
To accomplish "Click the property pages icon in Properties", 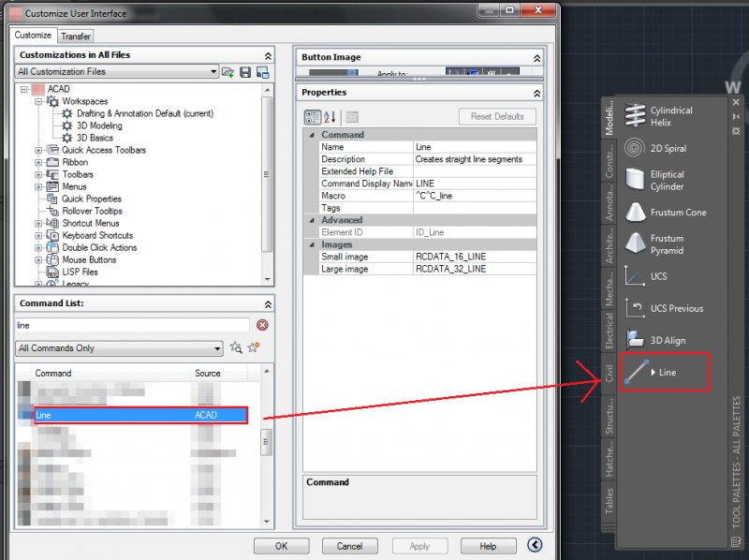I will (352, 117).
